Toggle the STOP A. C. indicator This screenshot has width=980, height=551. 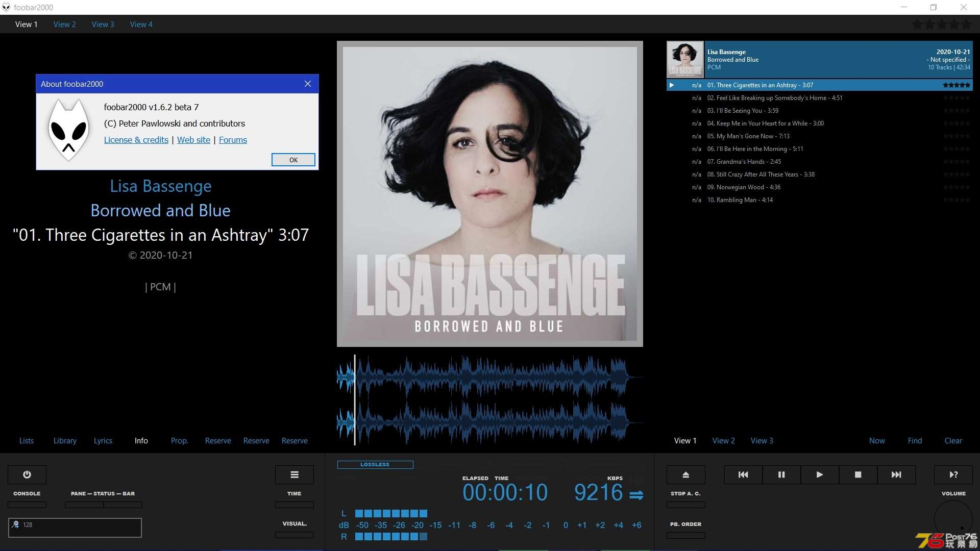tap(686, 505)
